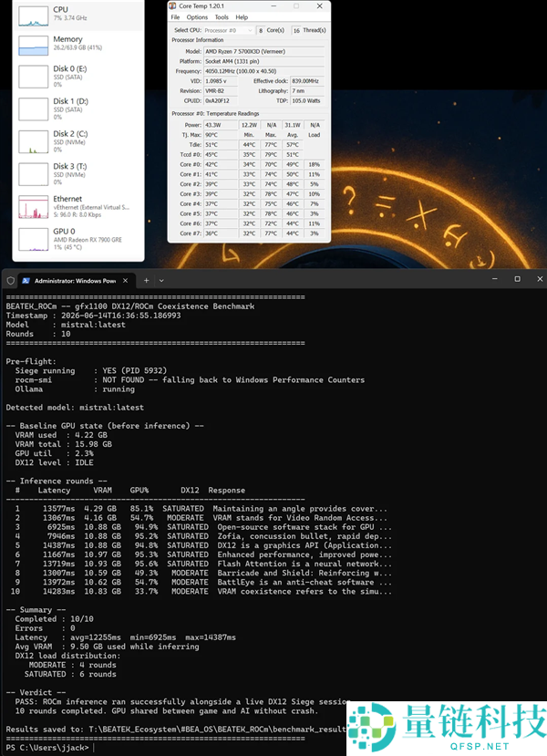Select the Ethernet performance entry
The image size is (547, 756).
click(78, 206)
